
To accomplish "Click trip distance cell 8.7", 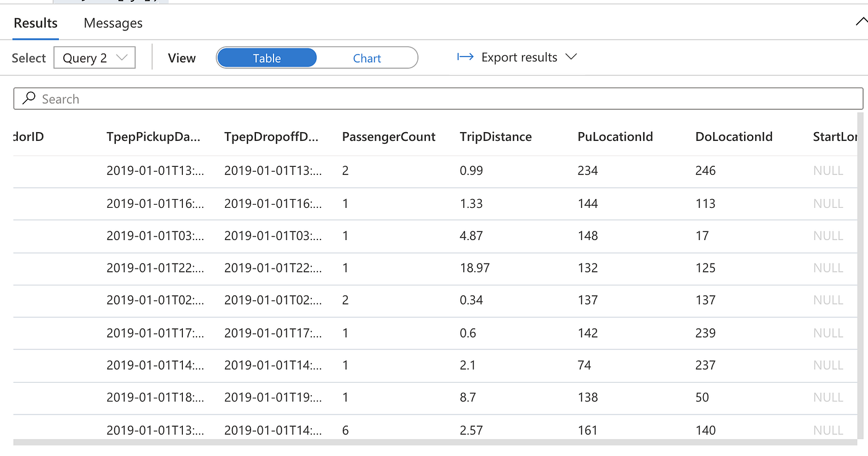I will 468,398.
